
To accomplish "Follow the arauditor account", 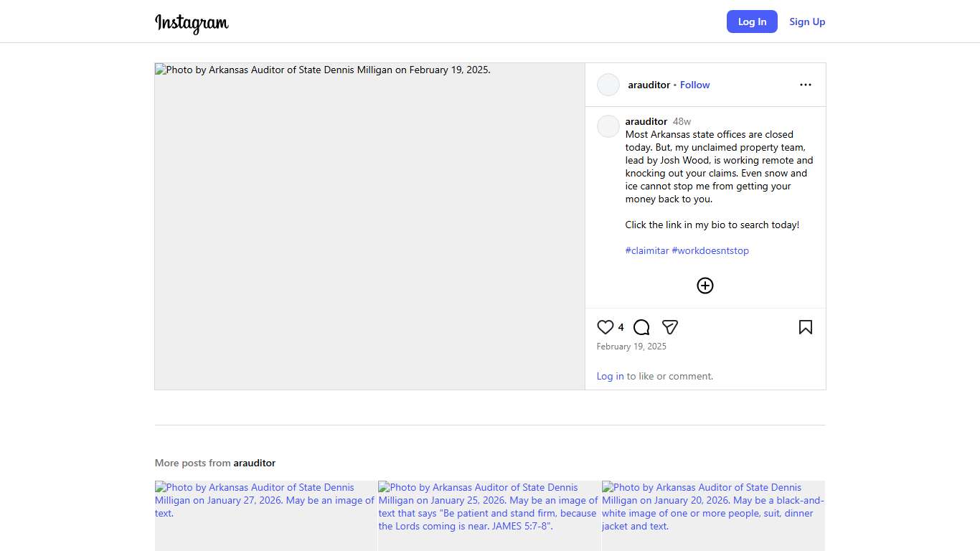I will (694, 85).
